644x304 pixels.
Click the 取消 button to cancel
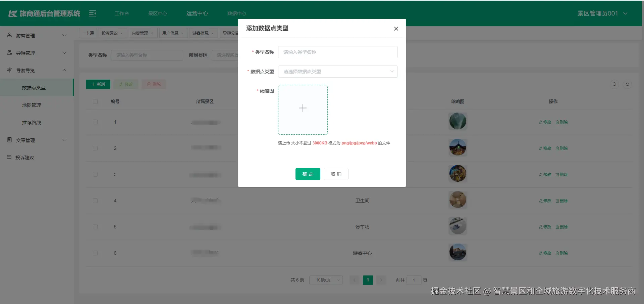pos(336,174)
